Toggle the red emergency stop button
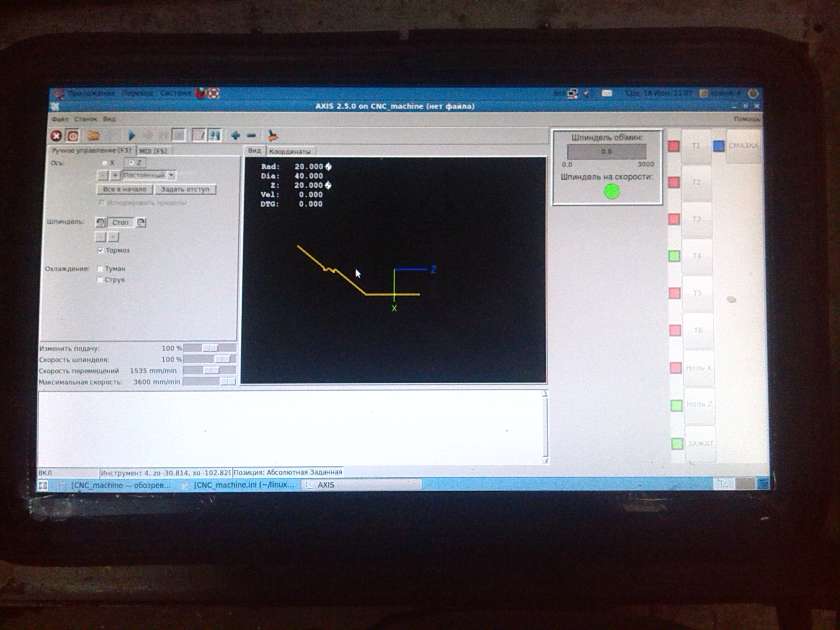Viewport: 840px width, 630px height. pyautogui.click(x=56, y=135)
